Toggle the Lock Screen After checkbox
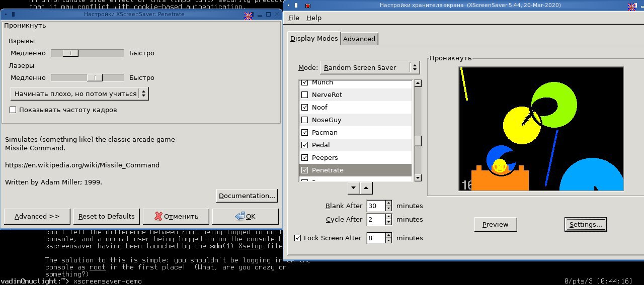 298,238
